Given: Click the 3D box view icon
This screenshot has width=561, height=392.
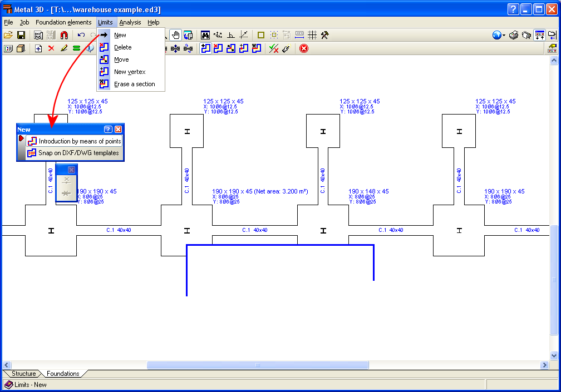Looking at the screenshot, I should pyautogui.click(x=21, y=48).
